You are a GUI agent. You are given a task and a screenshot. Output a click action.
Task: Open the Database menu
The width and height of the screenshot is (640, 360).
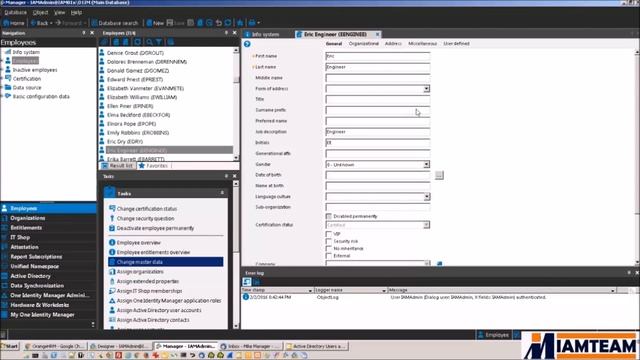(x=16, y=13)
